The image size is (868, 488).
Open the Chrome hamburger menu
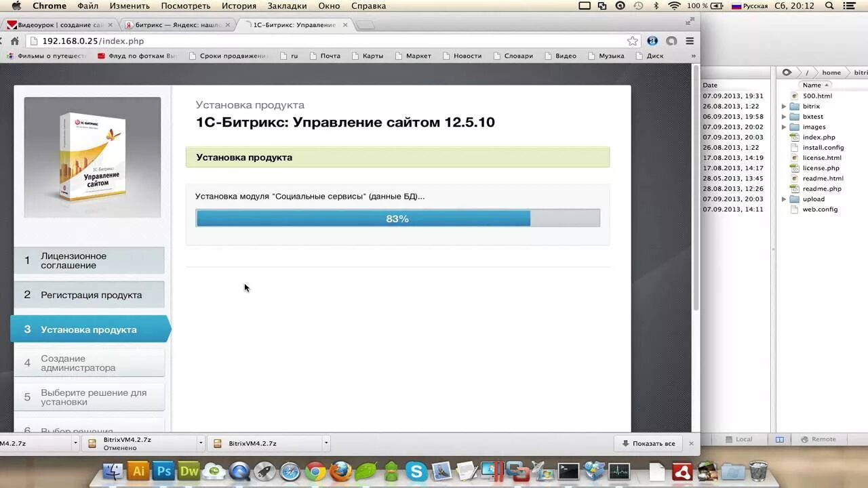click(690, 41)
